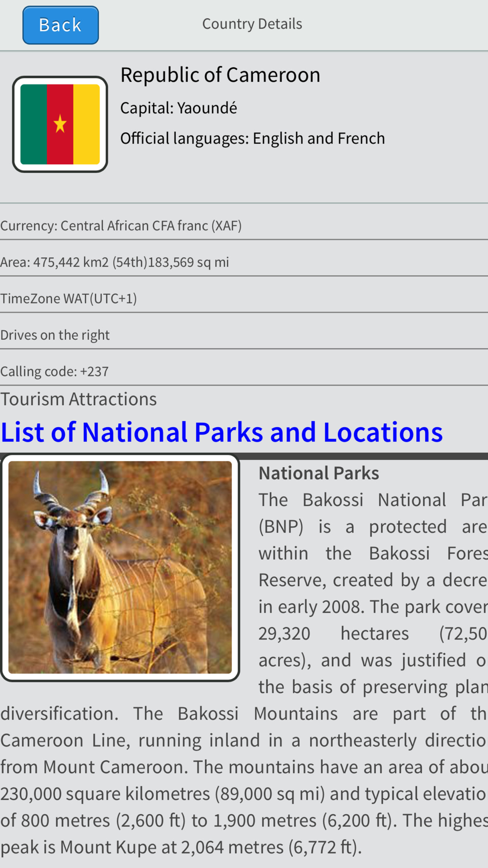Tap the antelope photo thumbnail
Screen dimensions: 488x868
click(x=120, y=567)
